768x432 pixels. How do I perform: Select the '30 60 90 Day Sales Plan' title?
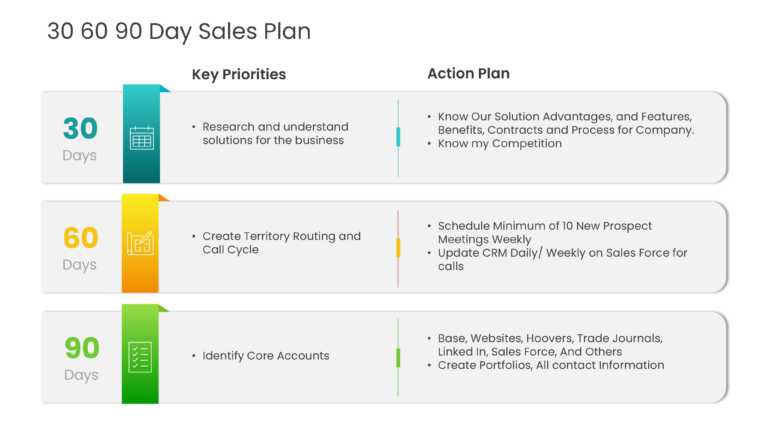179,31
